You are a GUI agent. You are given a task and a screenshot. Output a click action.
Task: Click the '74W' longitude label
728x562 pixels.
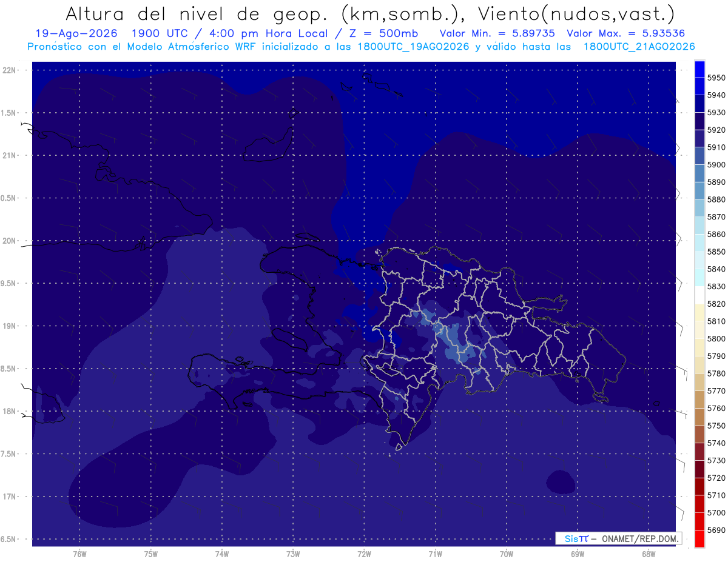coord(221,554)
